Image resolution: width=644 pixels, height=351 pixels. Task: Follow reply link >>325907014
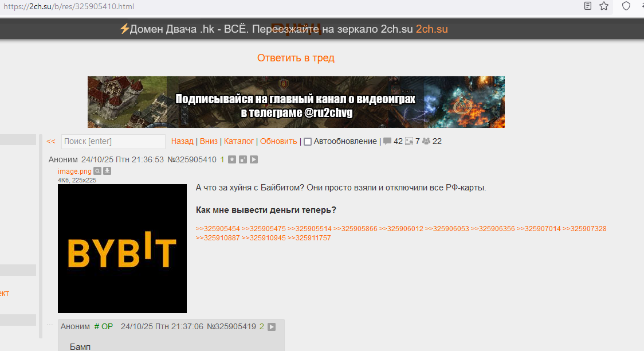(539, 229)
